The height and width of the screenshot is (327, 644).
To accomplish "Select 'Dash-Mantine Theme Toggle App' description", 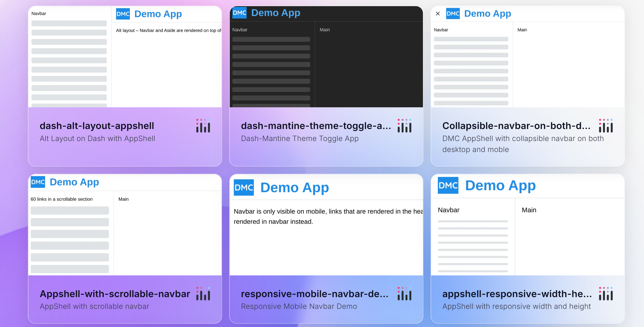I will (300, 138).
